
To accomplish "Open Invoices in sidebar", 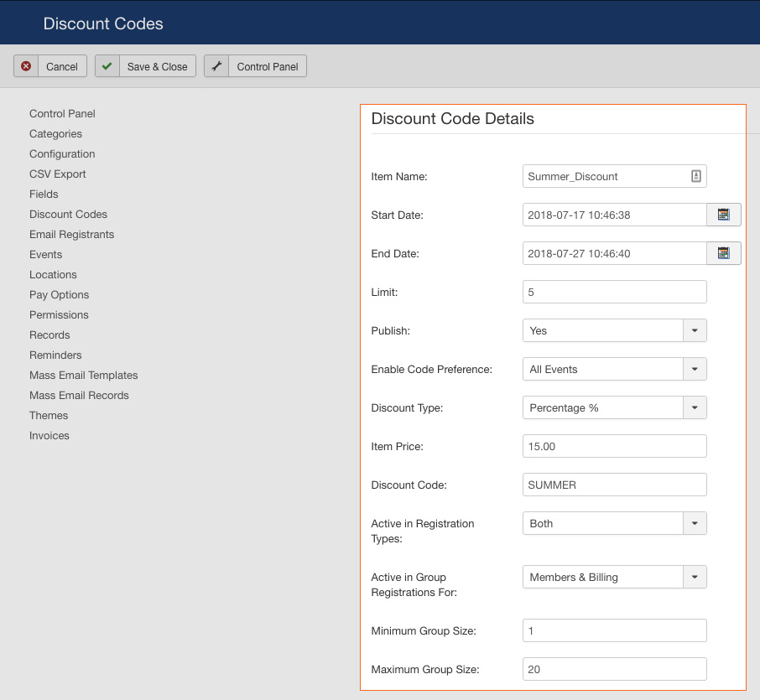I will pos(49,435).
